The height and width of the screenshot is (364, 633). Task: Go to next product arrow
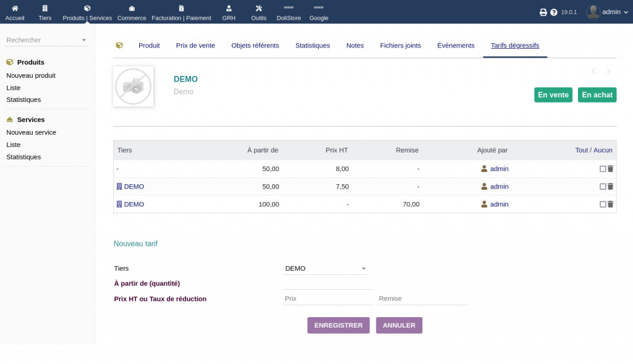coord(608,72)
